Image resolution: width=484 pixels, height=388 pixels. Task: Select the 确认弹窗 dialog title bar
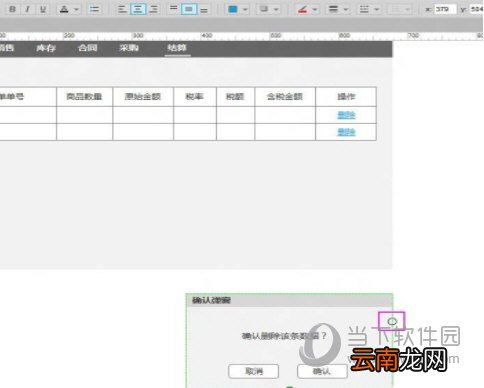(289, 300)
